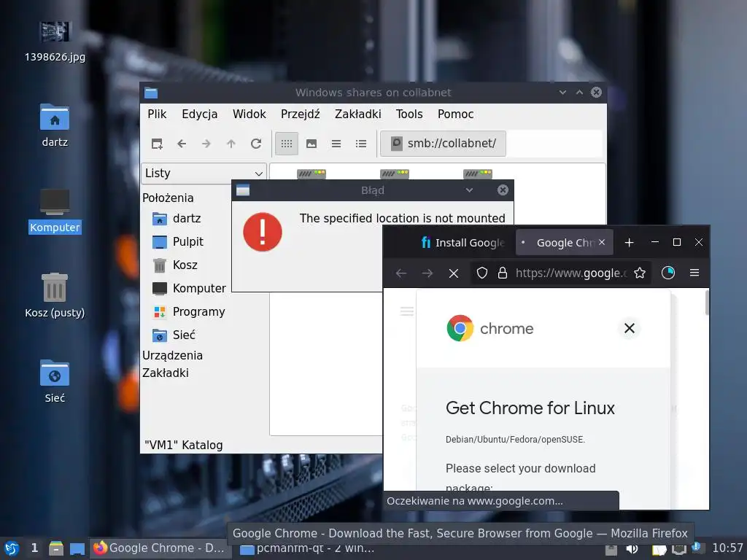Switch to the Google Chrome Firefox tab

click(x=564, y=243)
